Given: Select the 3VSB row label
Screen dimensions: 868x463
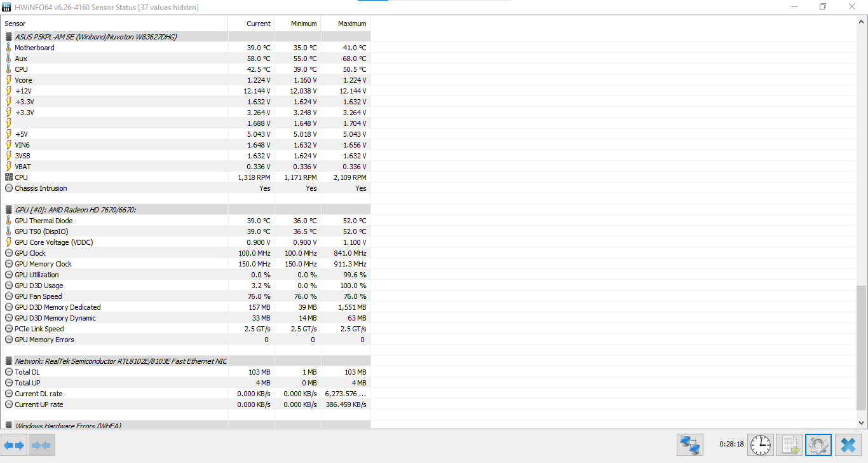Looking at the screenshot, I should pos(22,156).
